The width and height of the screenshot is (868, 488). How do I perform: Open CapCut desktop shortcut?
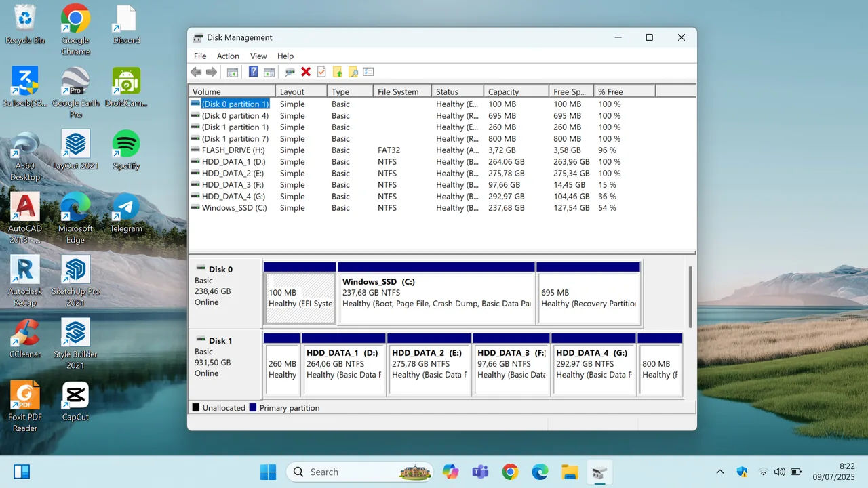(75, 402)
